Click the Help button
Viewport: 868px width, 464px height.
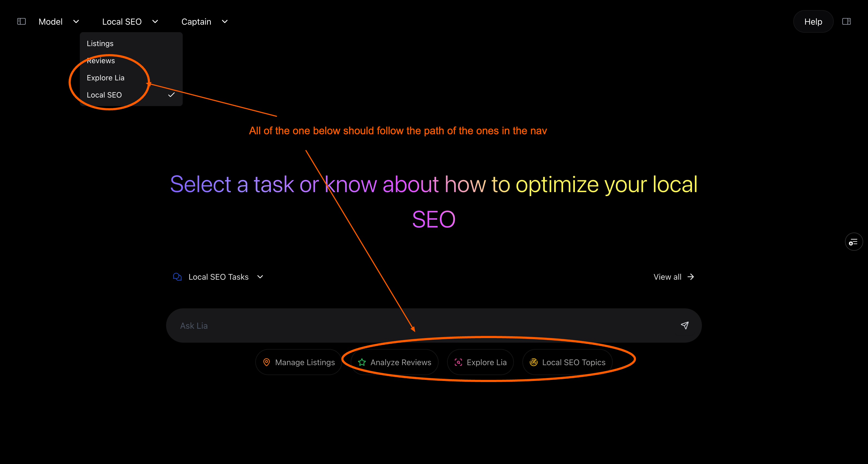(813, 21)
